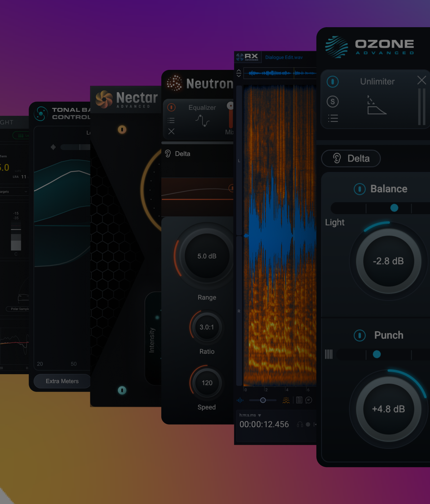Click the Nectar Advanced logo icon
Image resolution: width=430 pixels, height=504 pixels.
click(x=104, y=100)
